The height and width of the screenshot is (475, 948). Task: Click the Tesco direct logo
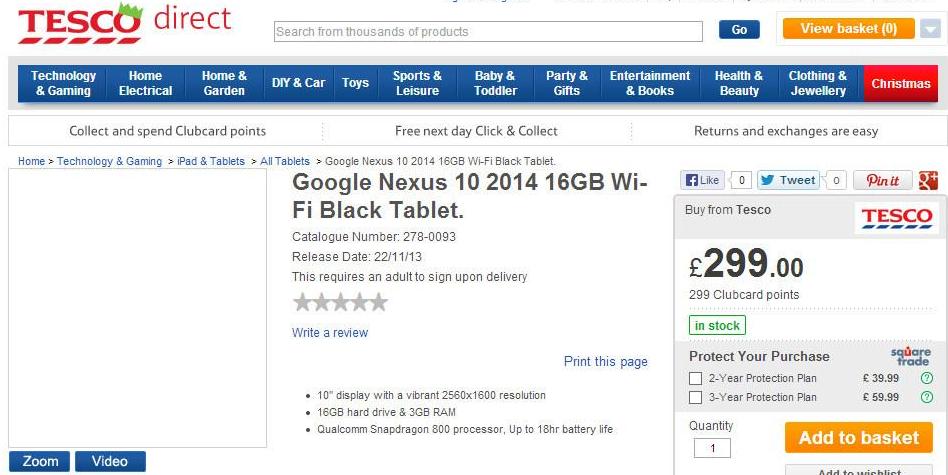(124, 23)
